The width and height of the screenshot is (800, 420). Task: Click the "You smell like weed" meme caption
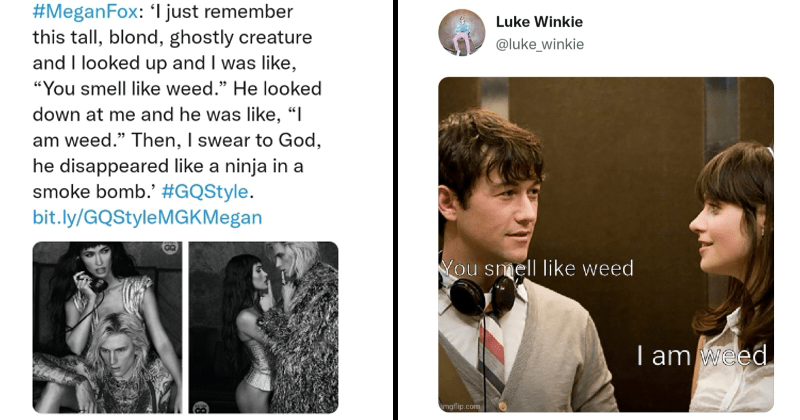(x=537, y=268)
